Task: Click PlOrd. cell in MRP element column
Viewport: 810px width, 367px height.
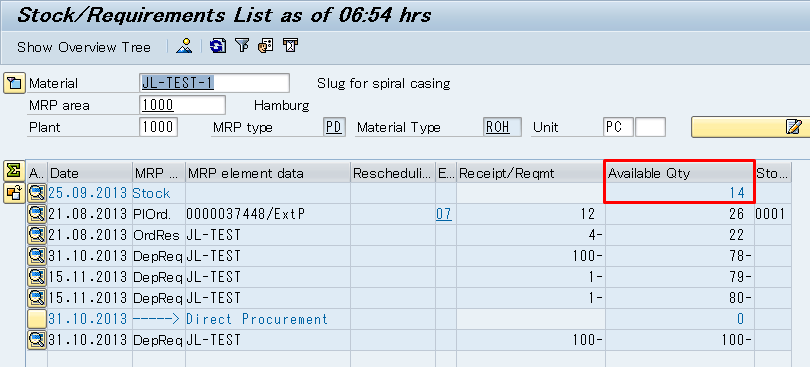Action: pyautogui.click(x=158, y=214)
